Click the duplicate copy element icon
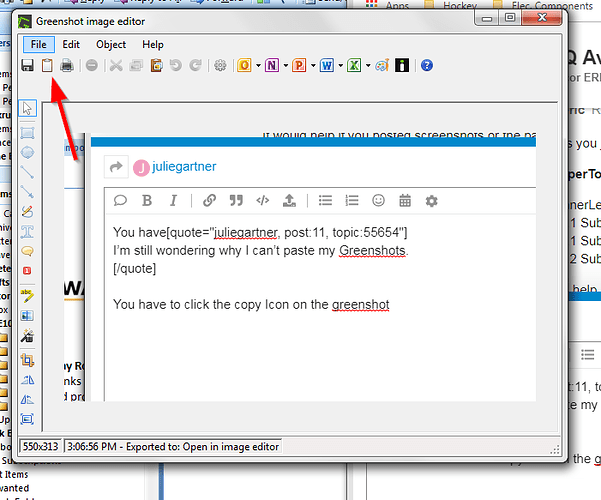 tap(136, 66)
